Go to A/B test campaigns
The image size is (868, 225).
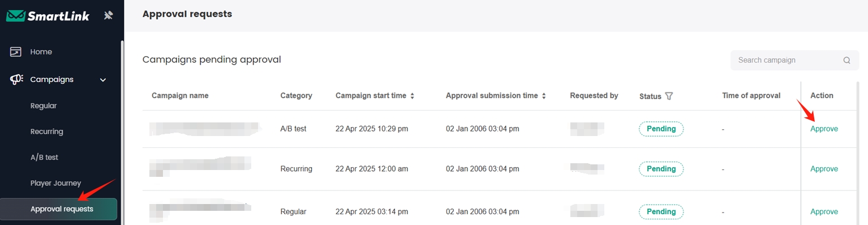point(44,157)
